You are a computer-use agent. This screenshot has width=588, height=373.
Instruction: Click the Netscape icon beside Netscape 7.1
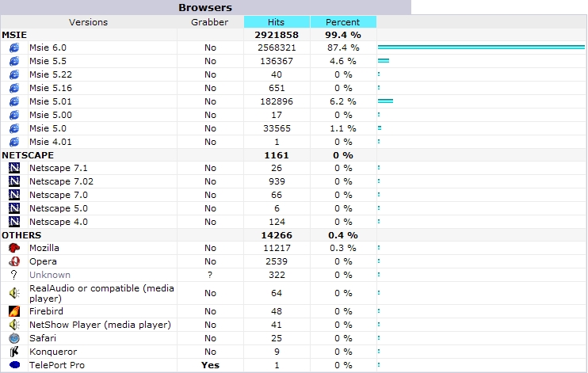point(14,168)
